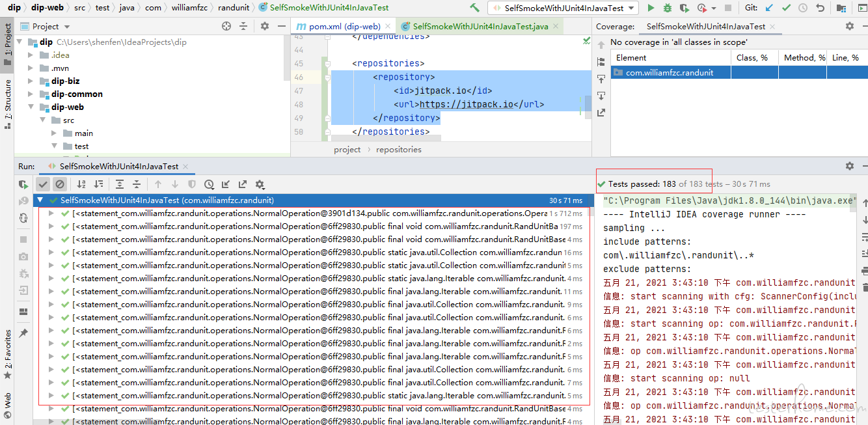Expand the .mvn folder

[31, 68]
